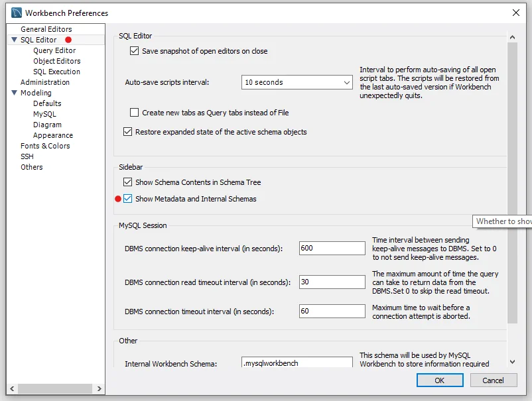Open Object Editors preferences

pyautogui.click(x=56, y=61)
